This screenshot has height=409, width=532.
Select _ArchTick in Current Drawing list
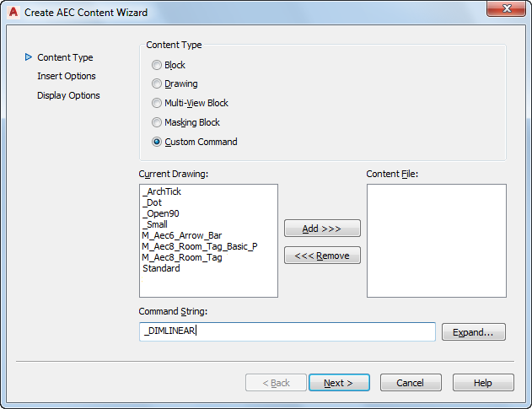click(x=162, y=191)
